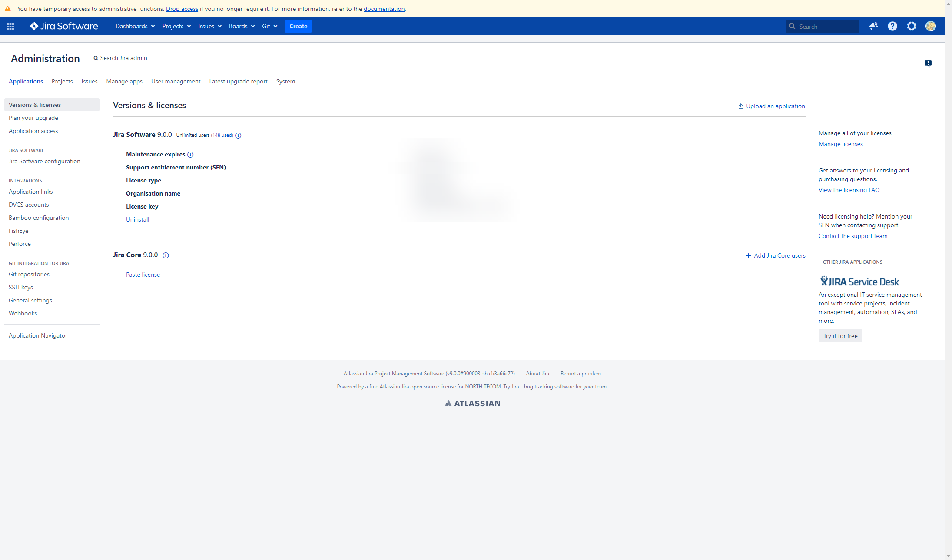This screenshot has height=560, width=952.
Task: Click Manage licenses link
Action: [841, 144]
